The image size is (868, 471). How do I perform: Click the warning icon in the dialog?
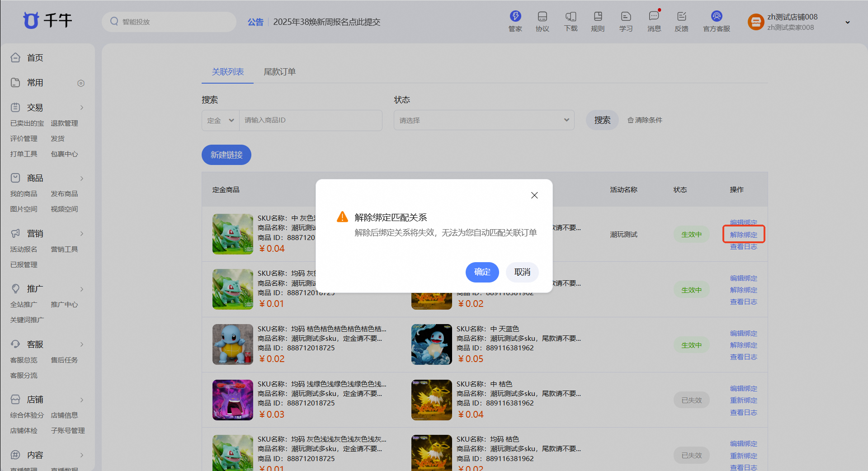(x=343, y=217)
